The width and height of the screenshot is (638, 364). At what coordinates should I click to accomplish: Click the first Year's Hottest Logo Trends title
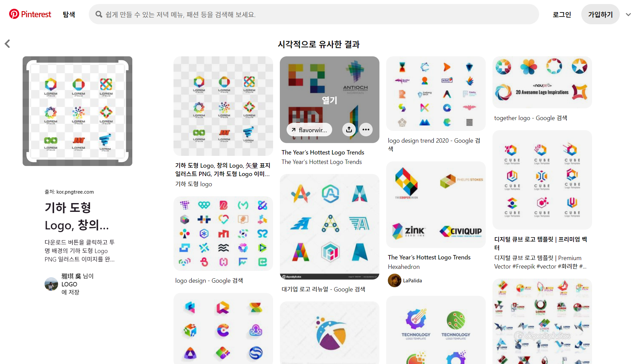[323, 152]
